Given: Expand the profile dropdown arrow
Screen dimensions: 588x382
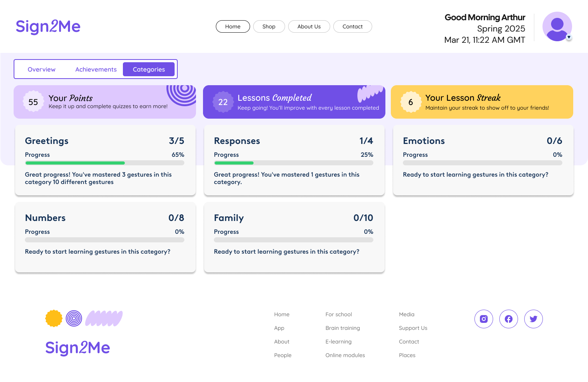Looking at the screenshot, I should click(569, 37).
